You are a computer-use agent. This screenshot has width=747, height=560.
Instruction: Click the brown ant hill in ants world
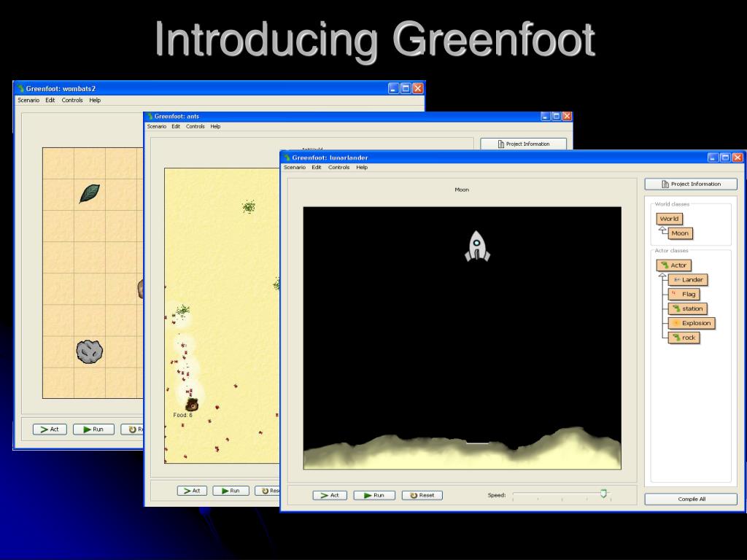pos(192,405)
